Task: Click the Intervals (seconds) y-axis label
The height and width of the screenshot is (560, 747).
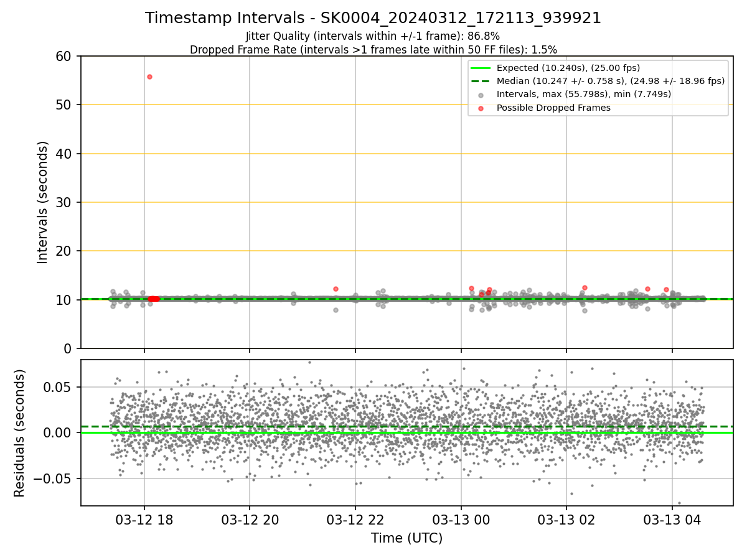Action: [x=42, y=202]
